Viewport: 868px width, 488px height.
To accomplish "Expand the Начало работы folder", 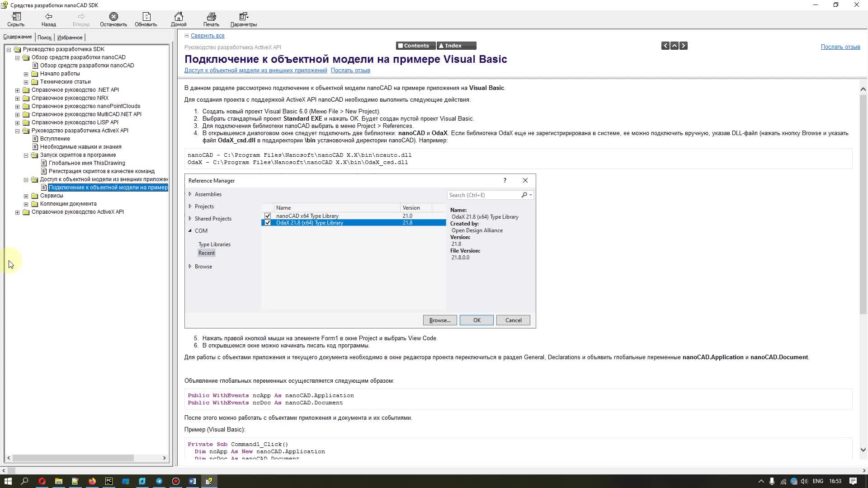I will pyautogui.click(x=26, y=74).
